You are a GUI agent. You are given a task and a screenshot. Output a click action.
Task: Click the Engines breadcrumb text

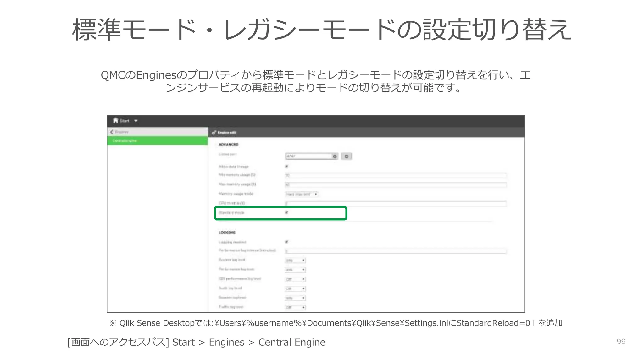tap(122, 132)
